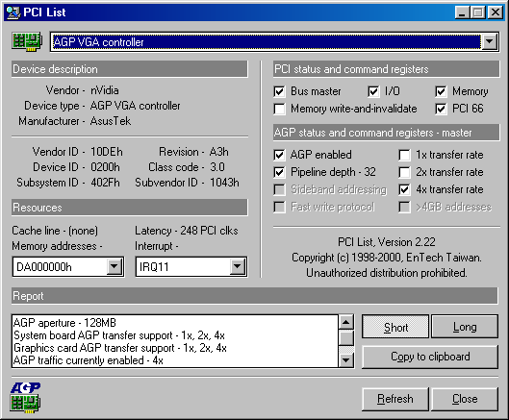Click report scrollbar down arrow
Image resolution: width=509 pixels, height=420 pixels.
click(346, 359)
